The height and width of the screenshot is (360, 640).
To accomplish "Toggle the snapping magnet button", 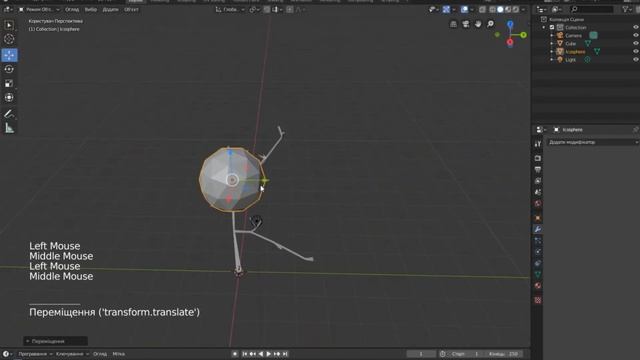I will coord(267,9).
